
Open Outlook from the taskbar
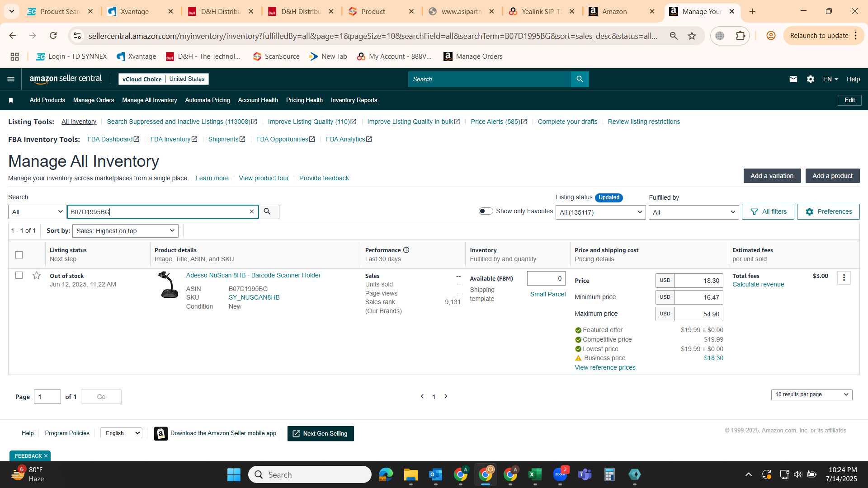coord(435,474)
